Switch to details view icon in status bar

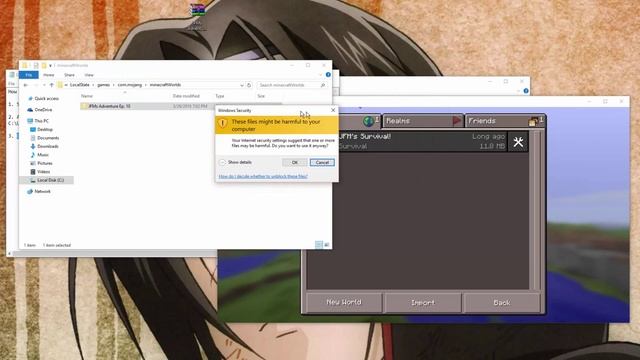pos(319,244)
